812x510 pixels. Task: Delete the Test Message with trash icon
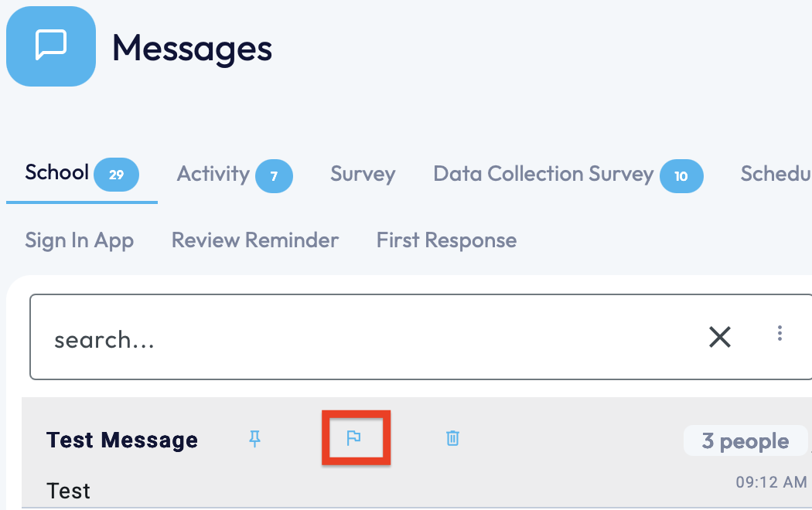point(452,438)
